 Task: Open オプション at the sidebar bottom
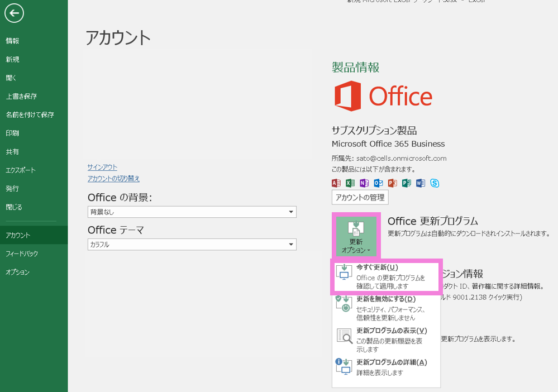point(17,272)
